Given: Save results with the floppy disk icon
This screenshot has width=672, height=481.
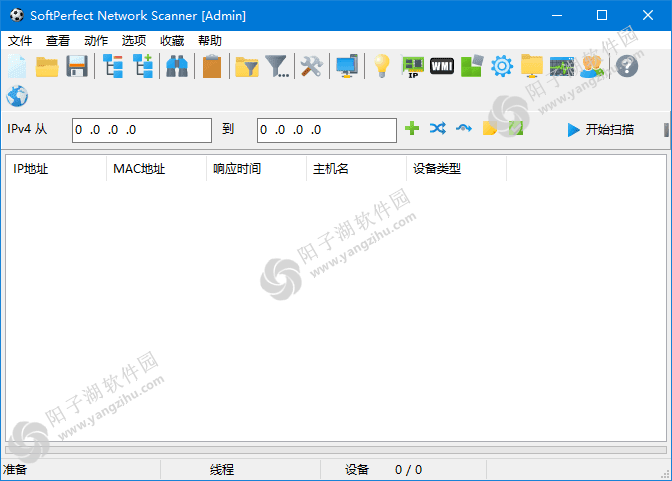Looking at the screenshot, I should click(x=77, y=66).
